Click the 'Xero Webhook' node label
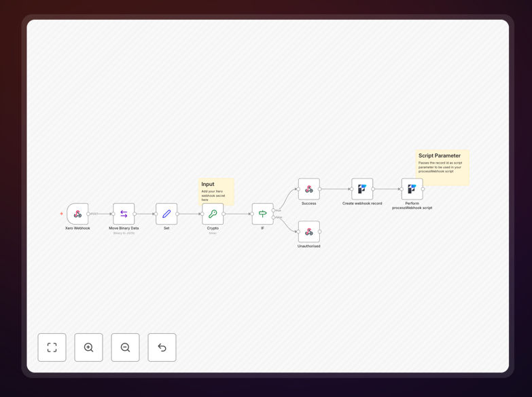532x397 pixels. tap(77, 228)
